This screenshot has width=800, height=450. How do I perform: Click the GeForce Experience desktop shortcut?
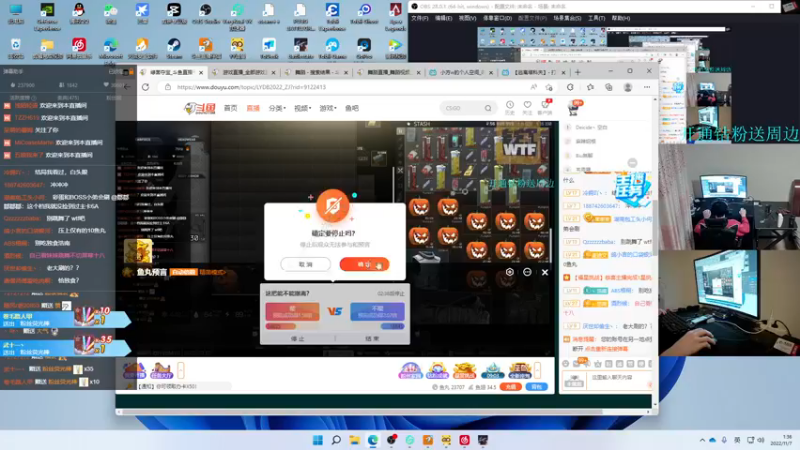click(47, 17)
